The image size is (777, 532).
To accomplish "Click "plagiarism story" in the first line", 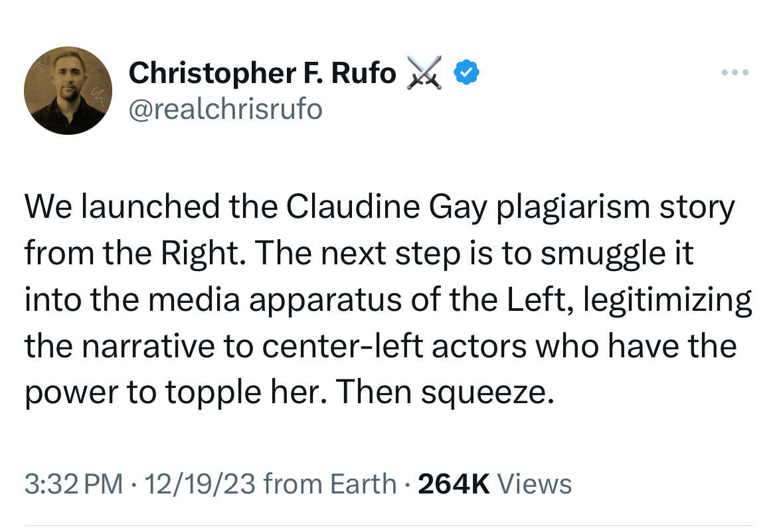I will 616,208.
